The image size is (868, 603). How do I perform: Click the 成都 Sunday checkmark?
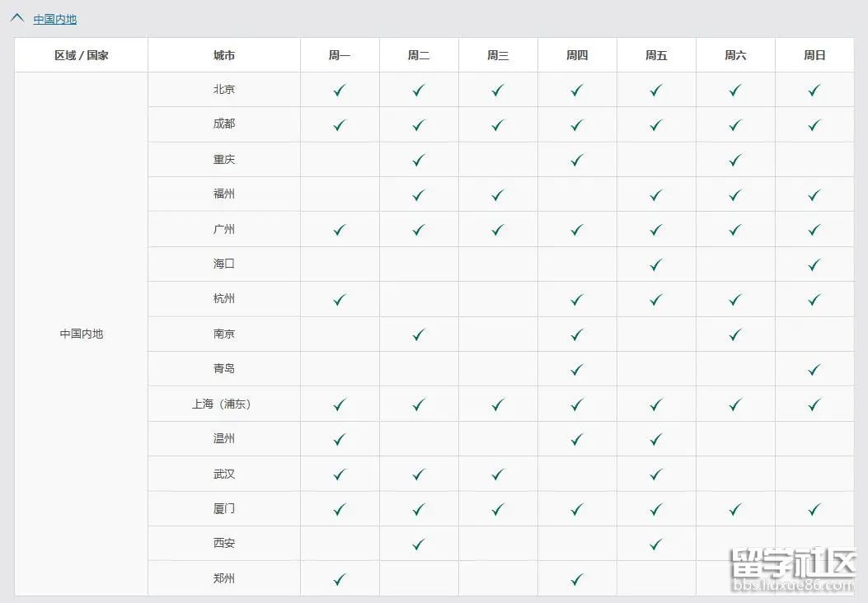(x=814, y=125)
